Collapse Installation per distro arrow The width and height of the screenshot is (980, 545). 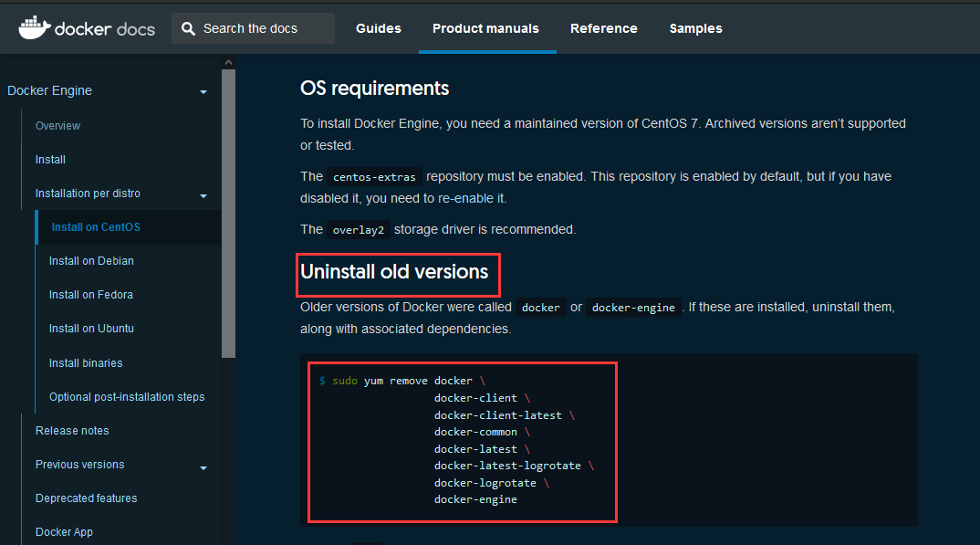(203, 195)
